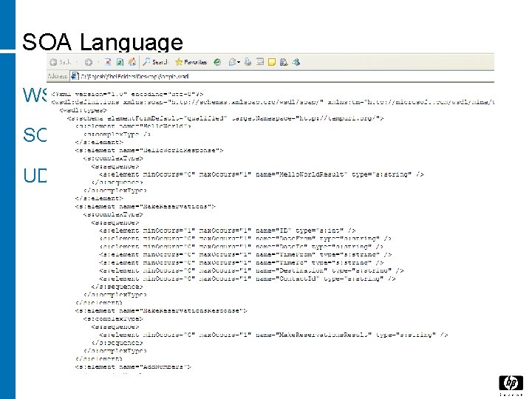The image size is (532, 399).
Task: Open the Back history dropdown arrow
Action: [x=77, y=62]
